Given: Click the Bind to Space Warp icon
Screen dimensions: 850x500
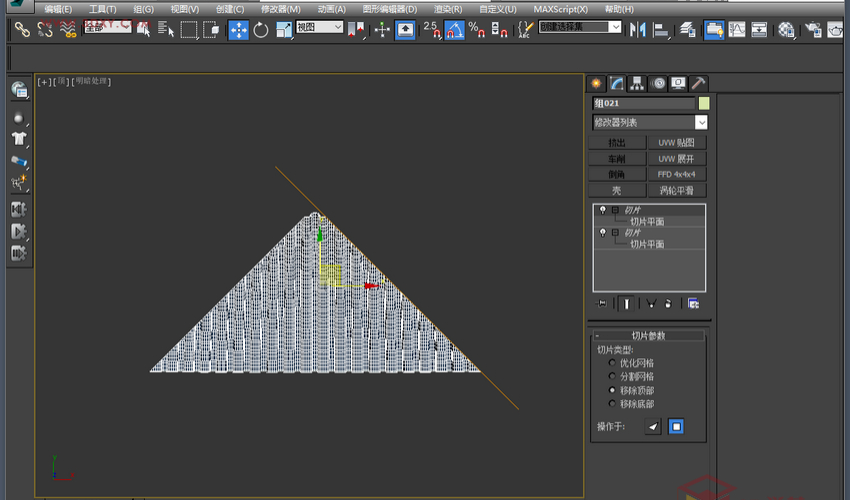Looking at the screenshot, I should click(68, 29).
